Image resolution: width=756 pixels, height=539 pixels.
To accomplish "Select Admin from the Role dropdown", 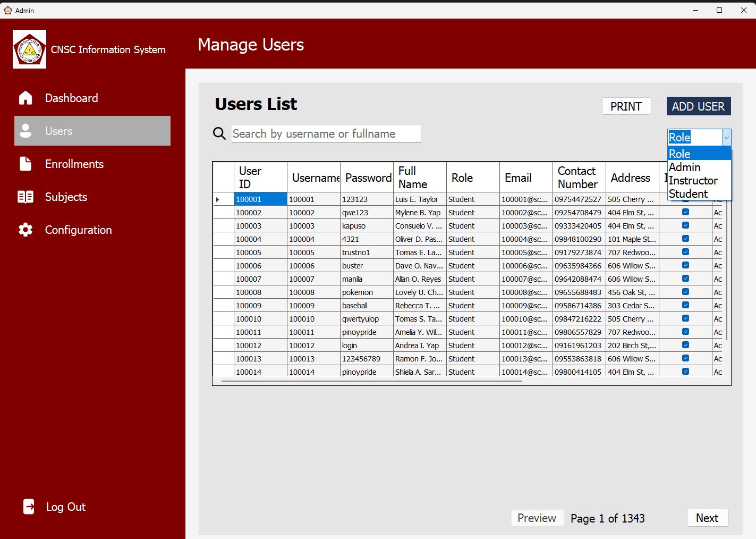I will (685, 167).
